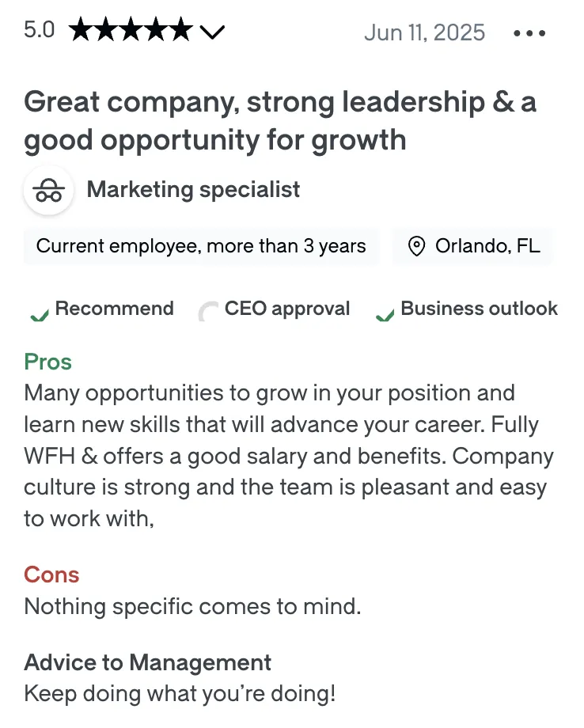
Task: Select the Current employee tenure tag
Action: (202, 246)
